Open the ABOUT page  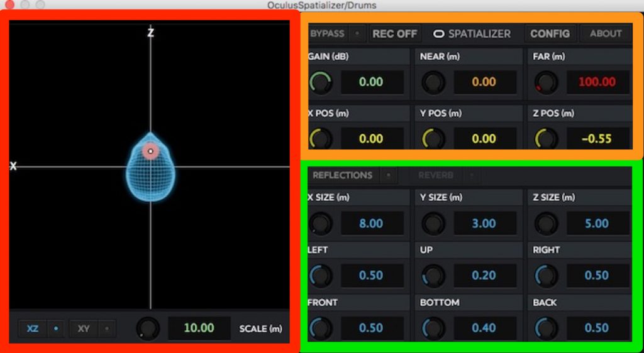[605, 34]
